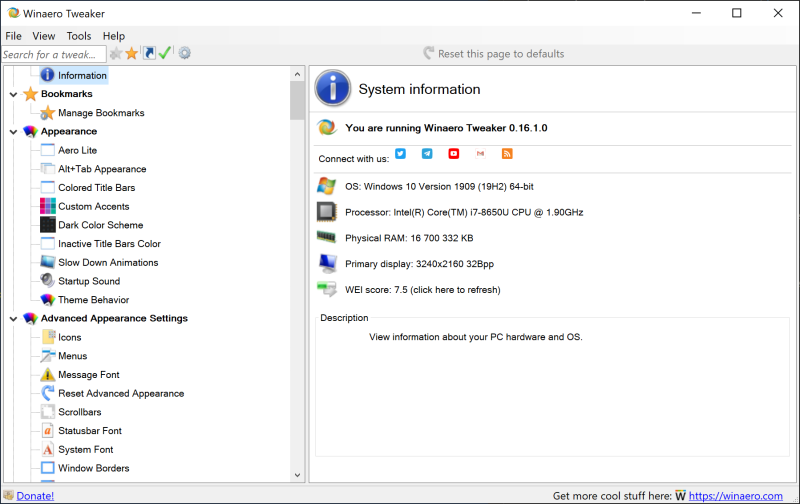This screenshot has width=800, height=504.
Task: Click the Manage Bookmarks star icon
Action: coord(47,113)
